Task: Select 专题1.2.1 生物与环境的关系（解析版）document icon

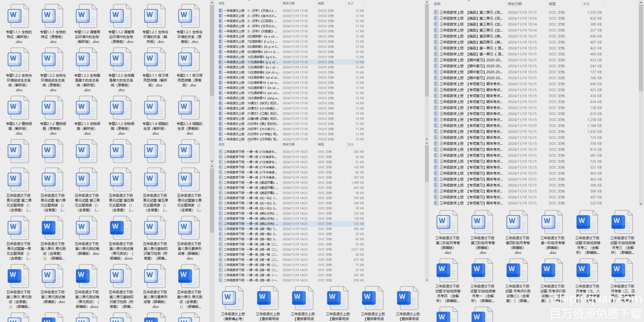Action: [x=155, y=16]
